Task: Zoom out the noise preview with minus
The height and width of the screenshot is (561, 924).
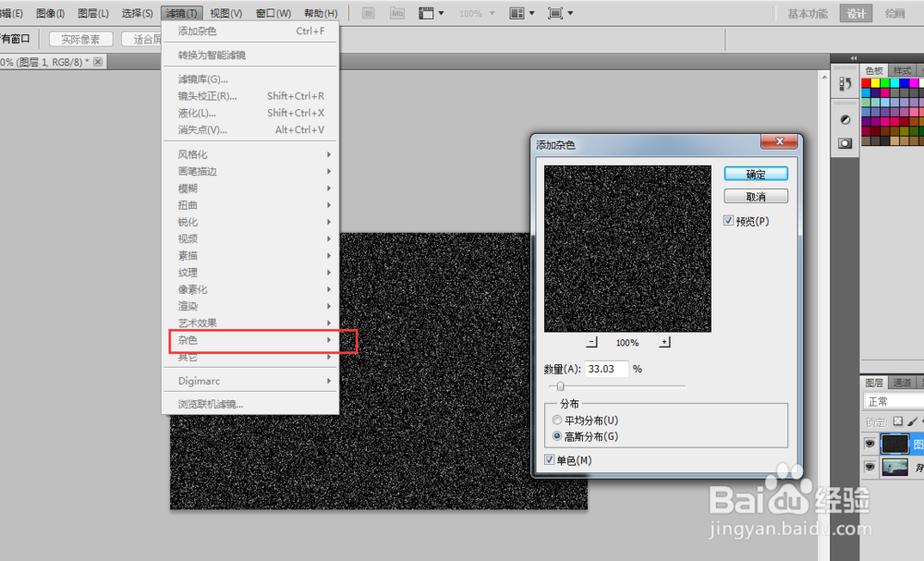Action: pos(591,342)
